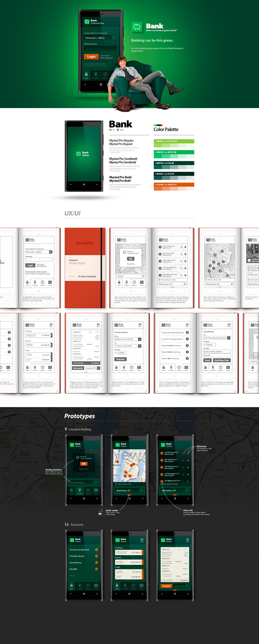Click the Web Password field on the hero phone
259x644 pixels.
tap(100, 49)
